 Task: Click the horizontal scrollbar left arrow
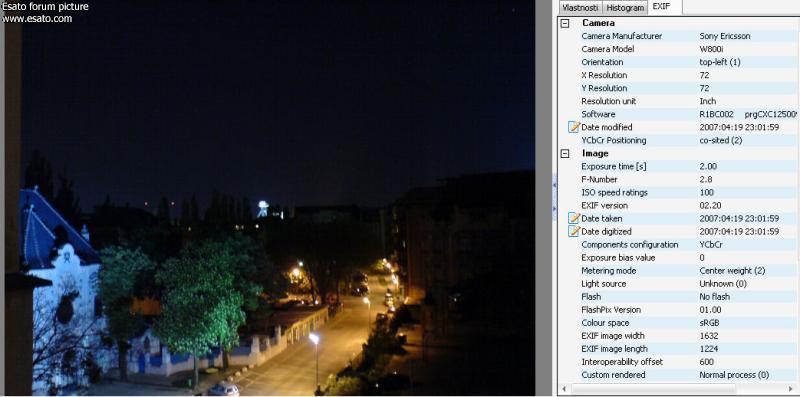point(564,389)
